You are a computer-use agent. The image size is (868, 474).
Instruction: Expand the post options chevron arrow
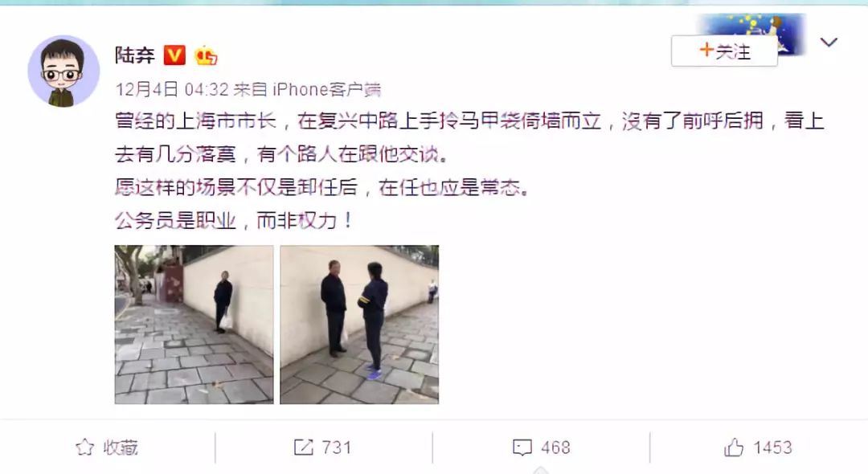point(829,42)
